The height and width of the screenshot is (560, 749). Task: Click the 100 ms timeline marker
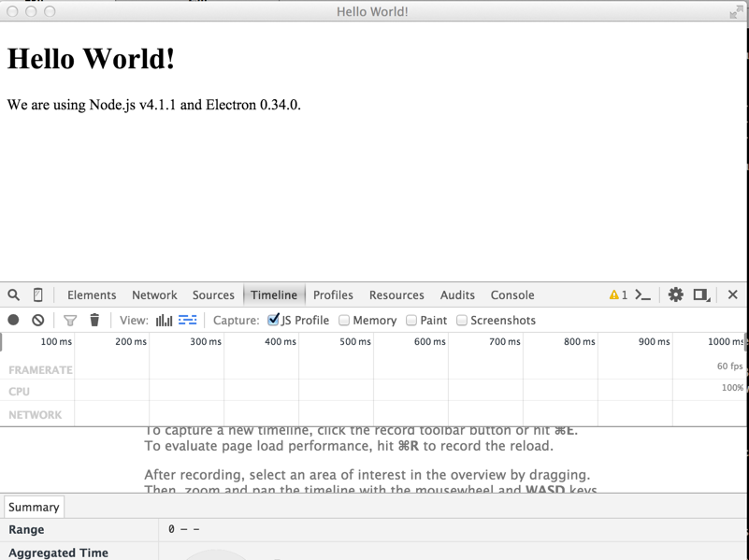[x=56, y=342]
